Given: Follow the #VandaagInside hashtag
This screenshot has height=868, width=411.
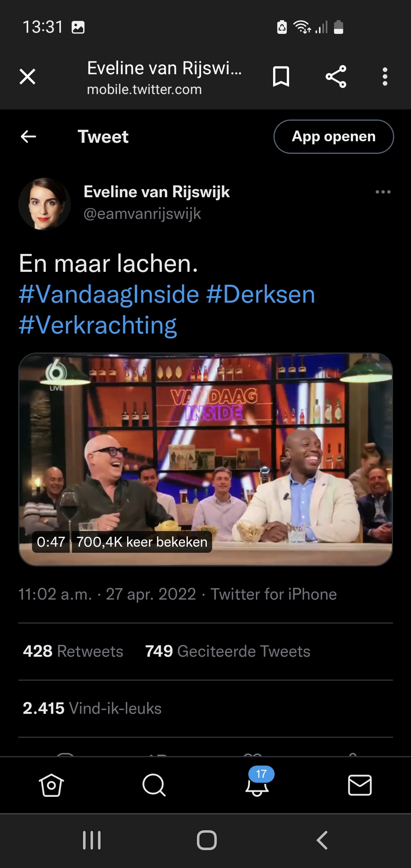Looking at the screenshot, I should click(109, 294).
